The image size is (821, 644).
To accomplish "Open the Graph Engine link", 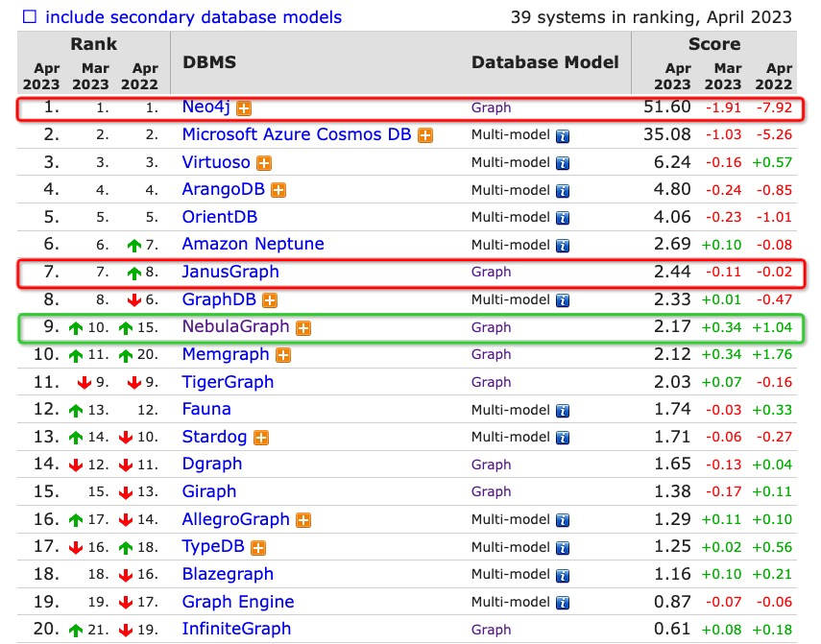I will tap(238, 602).
